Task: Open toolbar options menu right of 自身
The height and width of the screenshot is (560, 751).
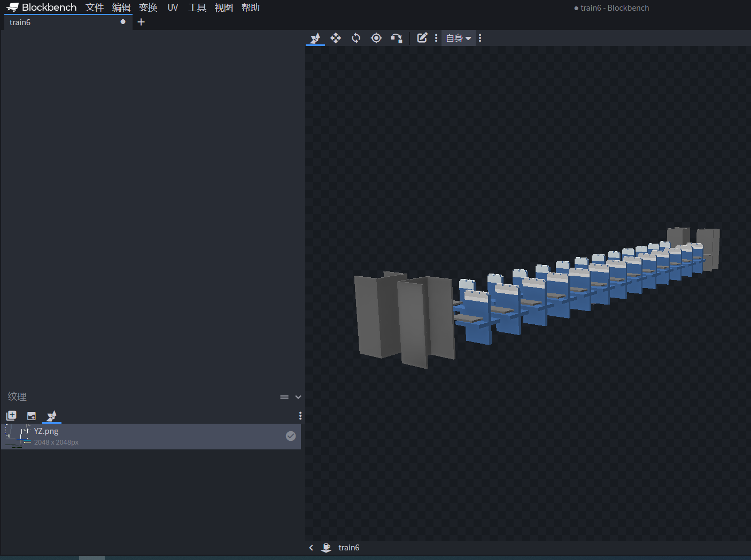Action: [x=480, y=38]
